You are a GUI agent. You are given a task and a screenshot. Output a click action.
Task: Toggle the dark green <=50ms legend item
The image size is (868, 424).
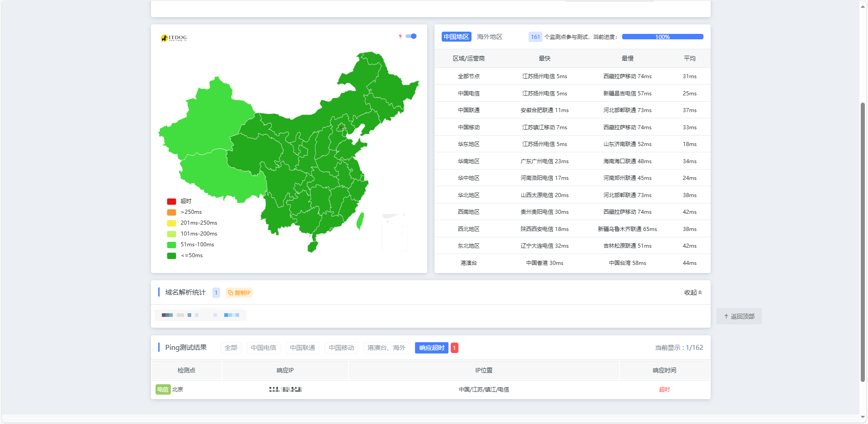click(x=185, y=255)
